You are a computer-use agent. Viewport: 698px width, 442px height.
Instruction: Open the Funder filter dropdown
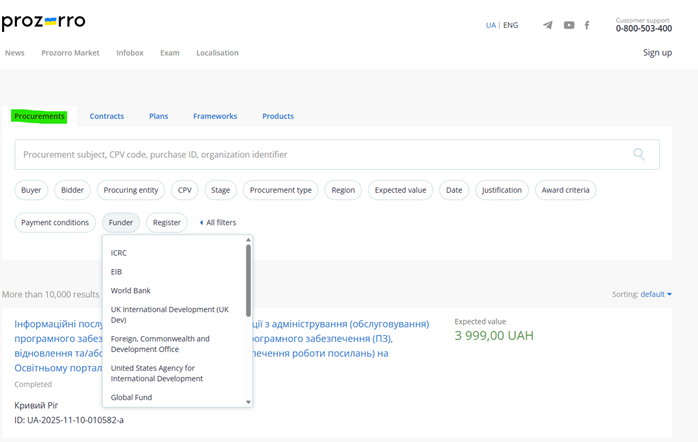[121, 222]
